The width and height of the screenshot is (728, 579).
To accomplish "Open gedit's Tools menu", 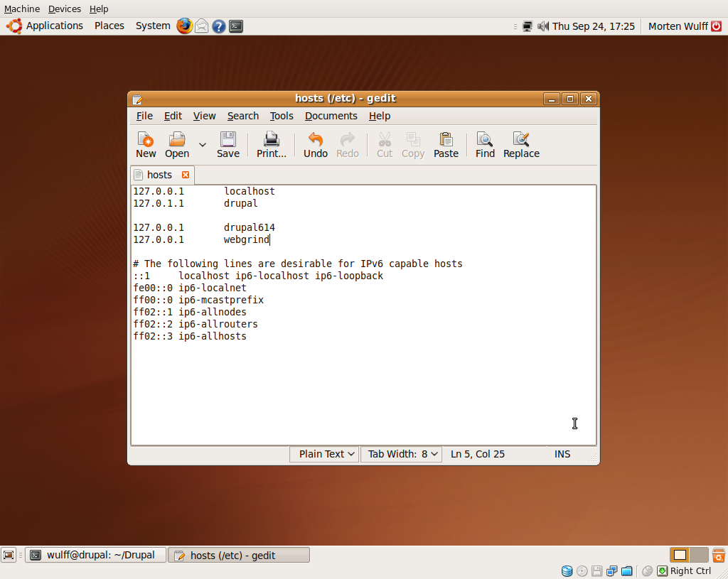I will pos(282,116).
